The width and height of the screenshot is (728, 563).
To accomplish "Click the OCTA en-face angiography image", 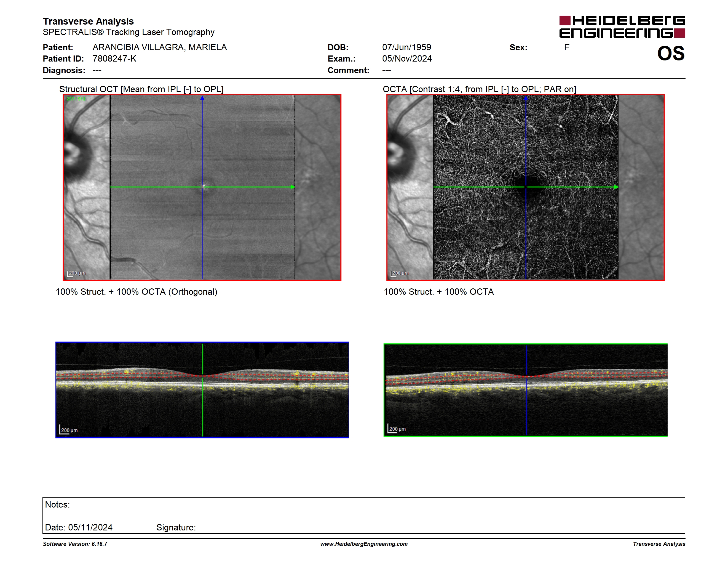I will (x=525, y=187).
